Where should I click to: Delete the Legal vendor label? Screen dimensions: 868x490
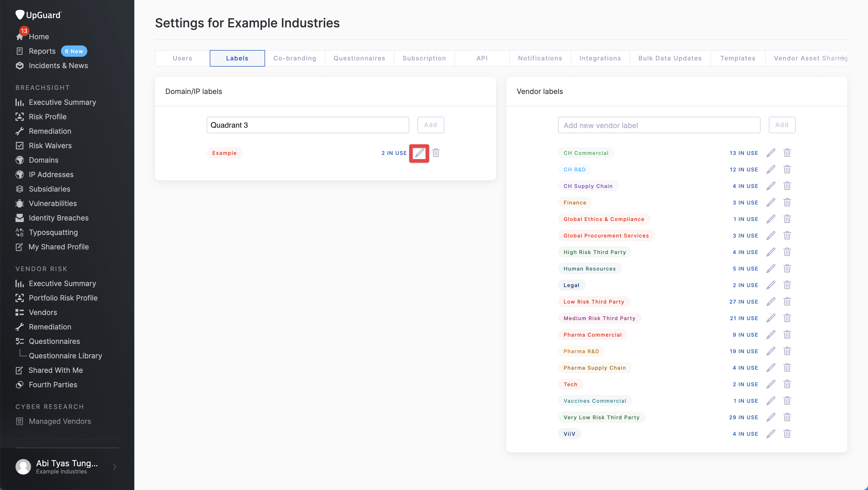pos(787,285)
